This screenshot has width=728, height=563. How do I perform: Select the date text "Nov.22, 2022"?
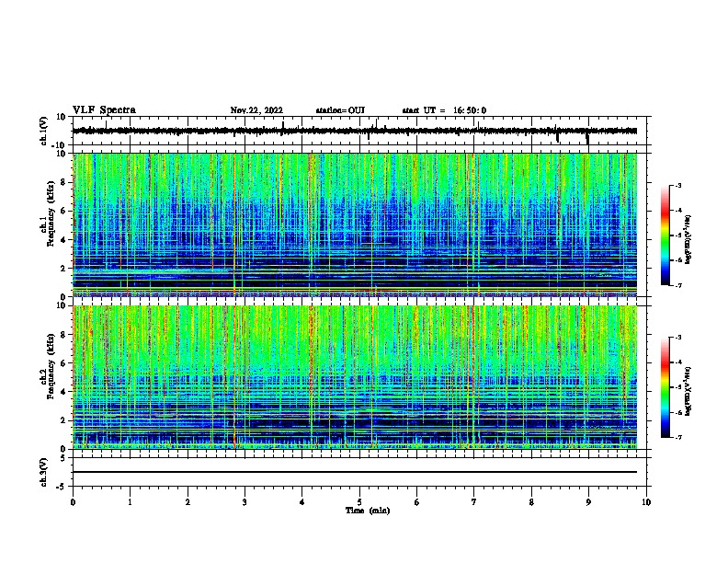(256, 110)
